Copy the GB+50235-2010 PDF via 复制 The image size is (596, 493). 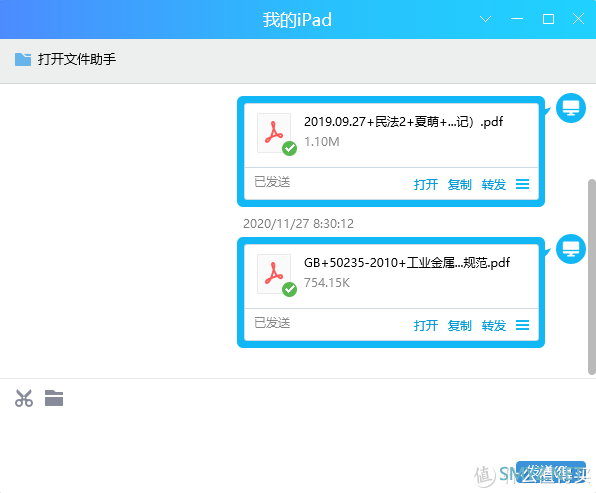pyautogui.click(x=460, y=326)
